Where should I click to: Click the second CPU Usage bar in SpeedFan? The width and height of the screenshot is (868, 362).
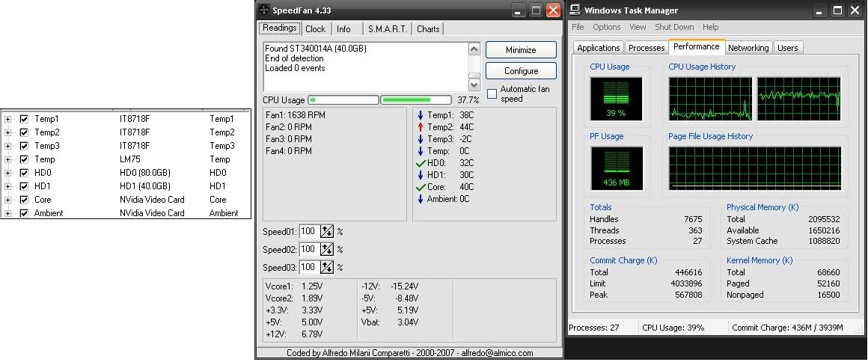(x=416, y=100)
